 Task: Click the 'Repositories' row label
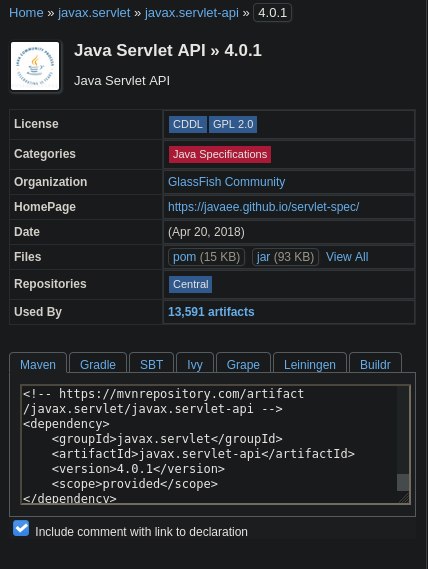point(50,284)
